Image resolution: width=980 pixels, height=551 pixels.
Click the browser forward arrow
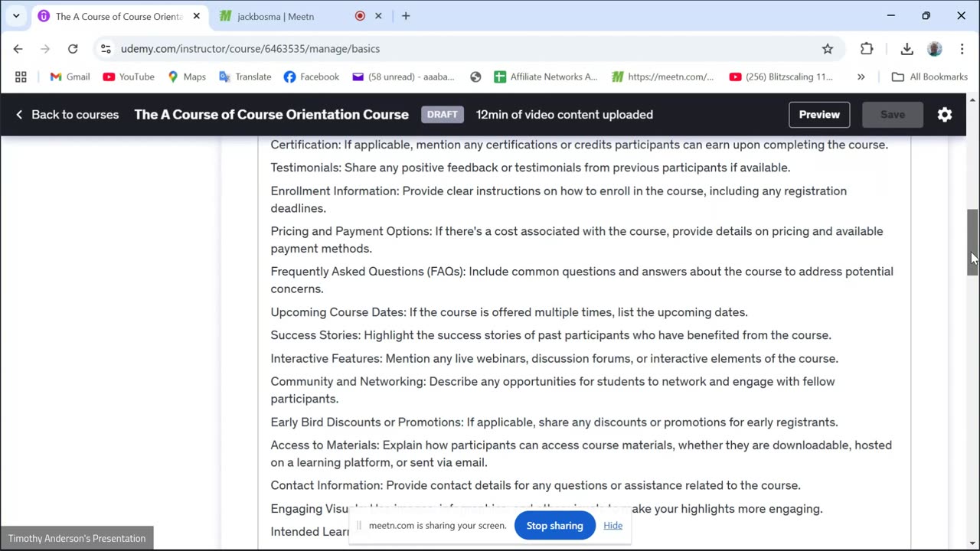point(45,48)
